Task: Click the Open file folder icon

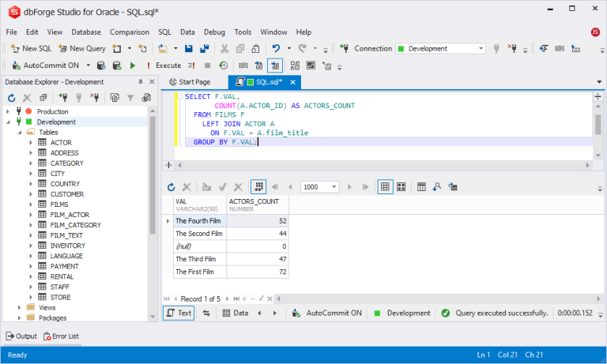Action: 163,48
